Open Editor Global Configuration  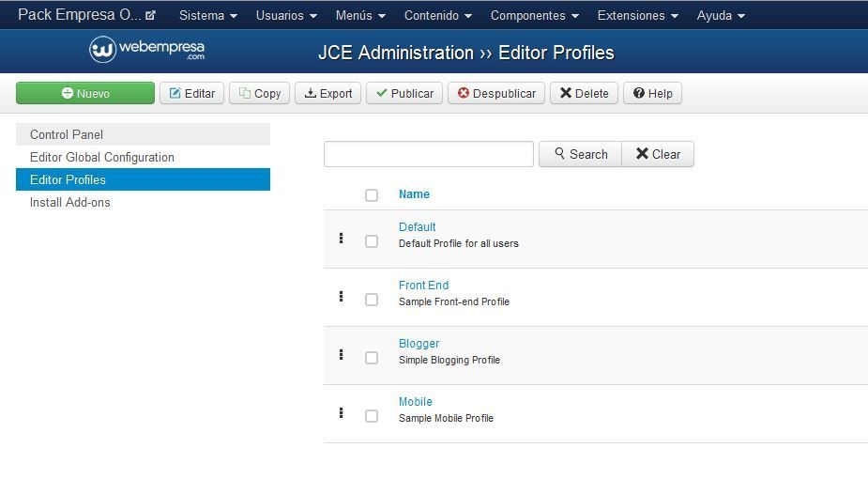pos(143,157)
